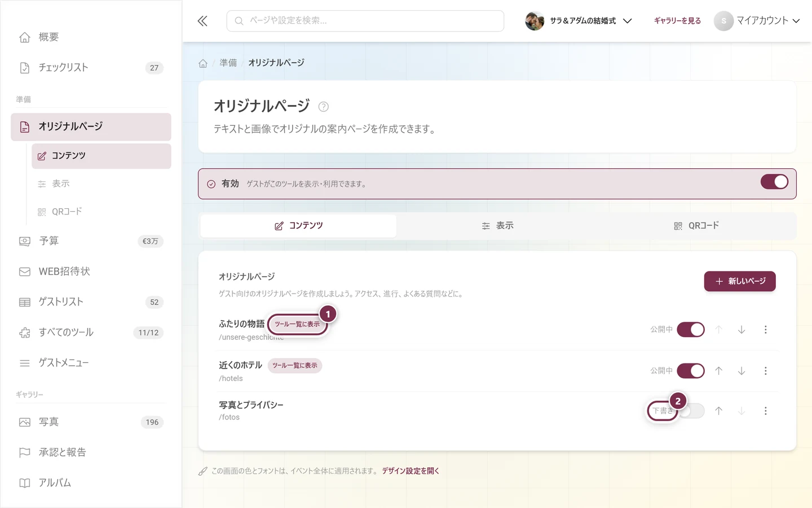Move ふたりの物語 page down with the arrow
Viewport: 812px width, 508px height.
coord(742,330)
